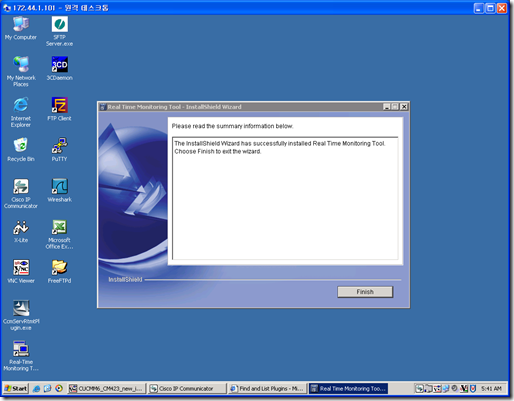The width and height of the screenshot is (514, 401).
Task: Click the X-Lite softphone icon
Action: pyautogui.click(x=21, y=231)
